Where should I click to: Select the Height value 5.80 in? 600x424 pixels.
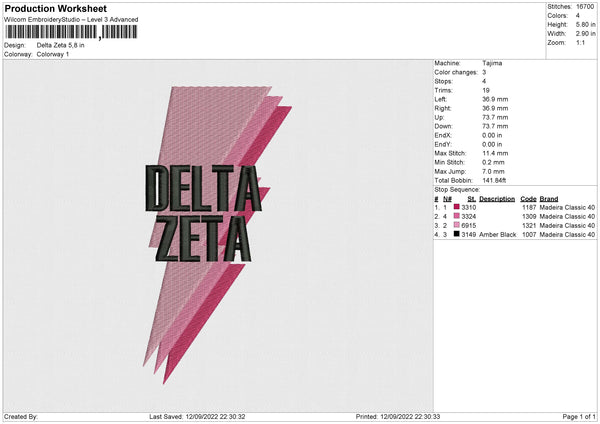[586, 24]
